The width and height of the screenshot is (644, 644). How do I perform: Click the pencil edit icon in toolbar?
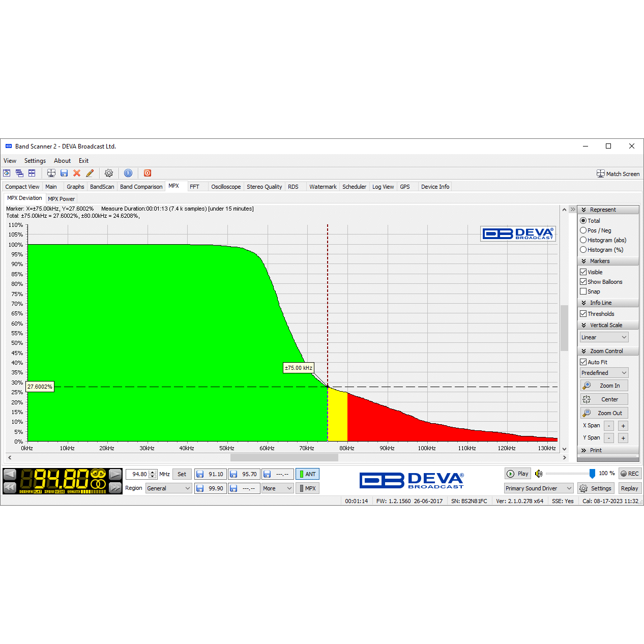coord(90,173)
